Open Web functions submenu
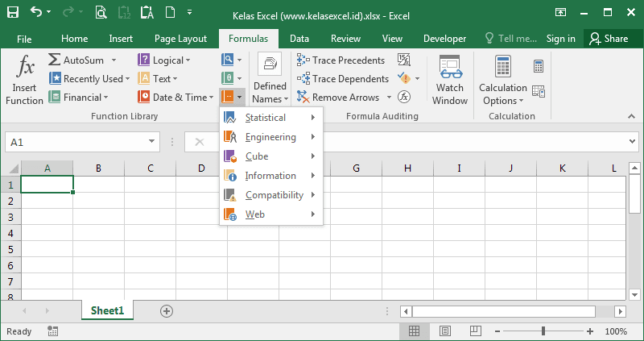Image resolution: width=644 pixels, height=341 pixels. pyautogui.click(x=271, y=214)
